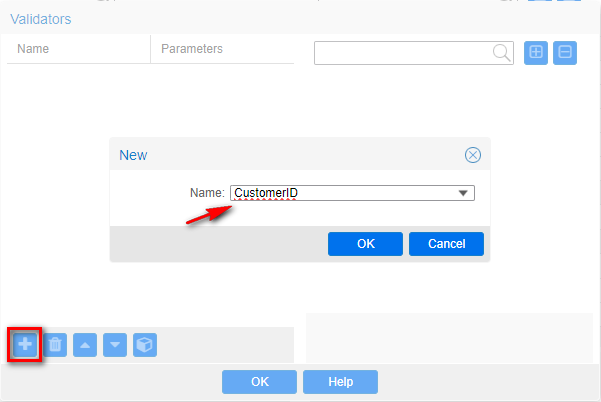Click the magnifier search icon
Screen dimensions: 601x402
502,53
